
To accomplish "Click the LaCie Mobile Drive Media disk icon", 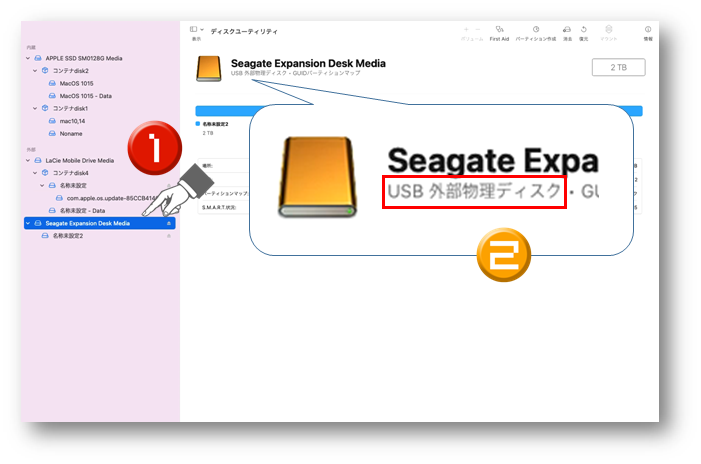I will 38,160.
